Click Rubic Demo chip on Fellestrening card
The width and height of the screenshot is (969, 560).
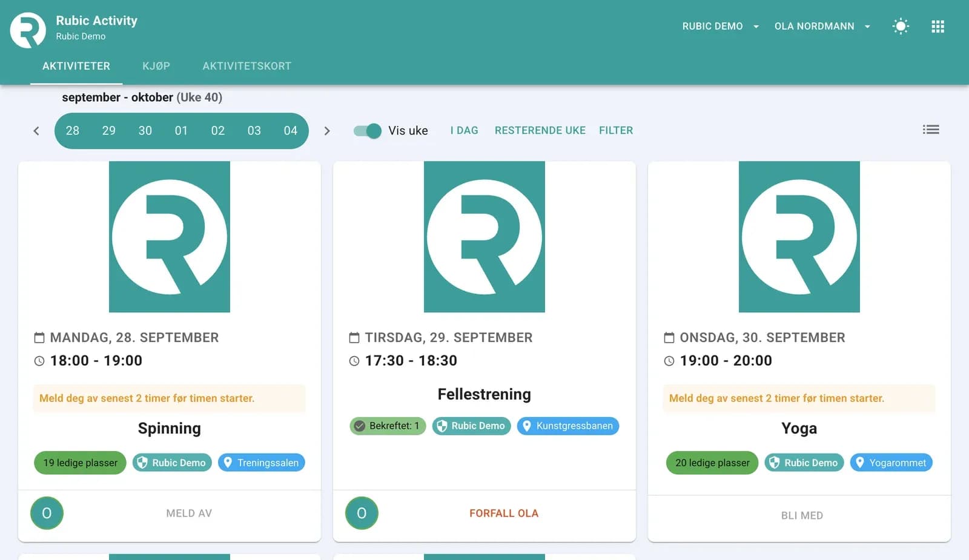coord(471,426)
